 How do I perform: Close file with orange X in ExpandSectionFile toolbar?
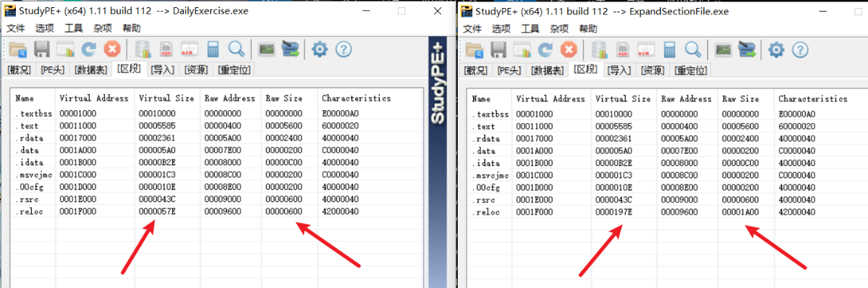click(x=569, y=49)
